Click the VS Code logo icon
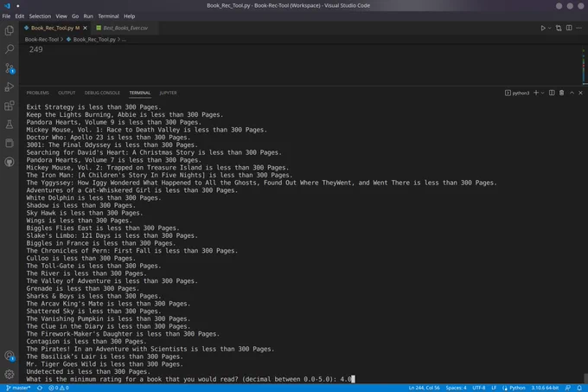This screenshot has height=392, width=588. click(x=7, y=6)
